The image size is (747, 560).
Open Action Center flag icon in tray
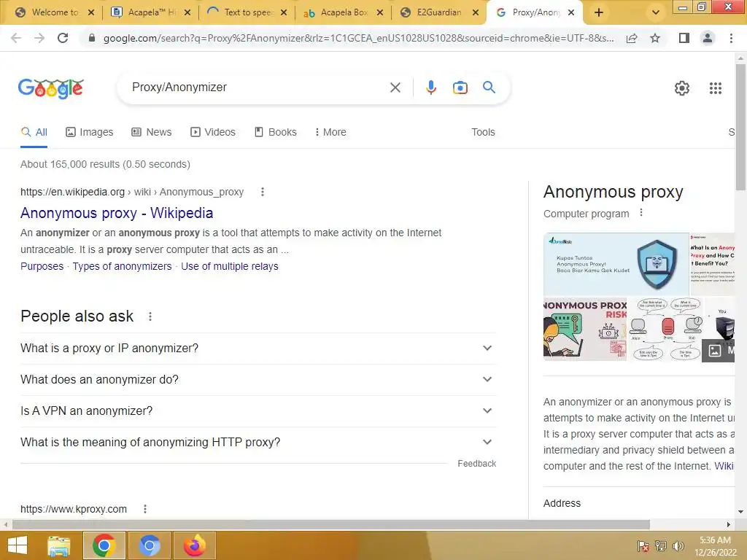643,545
